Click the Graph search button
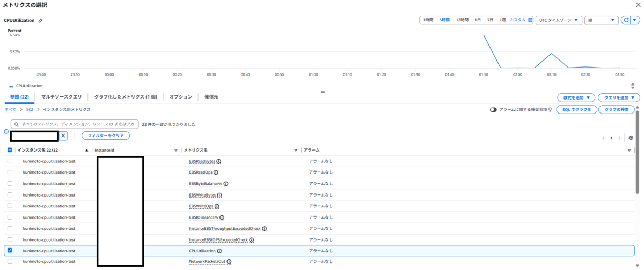644x270 pixels. coord(617,109)
